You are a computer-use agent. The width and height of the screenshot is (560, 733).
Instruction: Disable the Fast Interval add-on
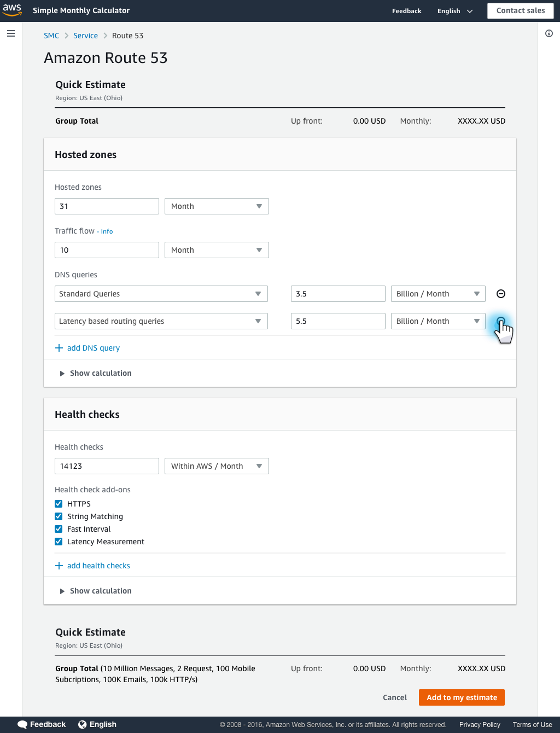pyautogui.click(x=59, y=529)
